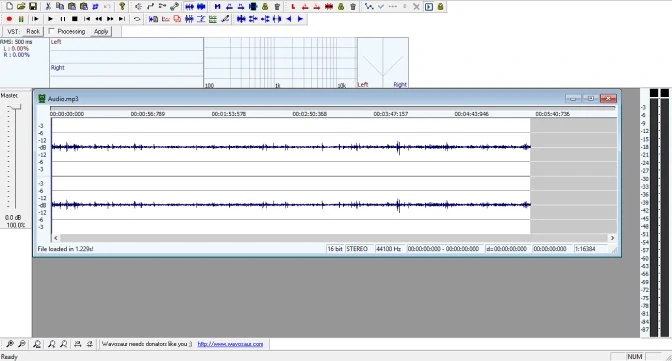Click the 16 bit status field
This screenshot has height=361, width=672.
tap(335, 249)
